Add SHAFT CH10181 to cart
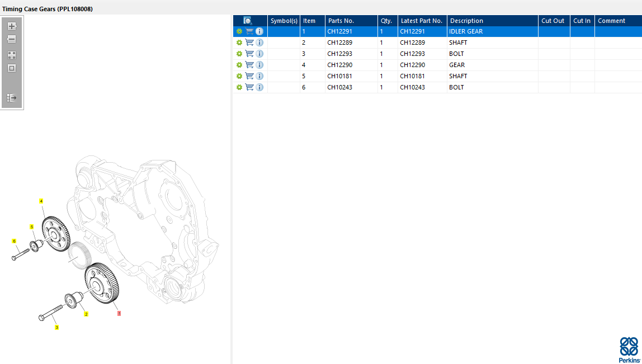The height and width of the screenshot is (364, 642). point(249,75)
